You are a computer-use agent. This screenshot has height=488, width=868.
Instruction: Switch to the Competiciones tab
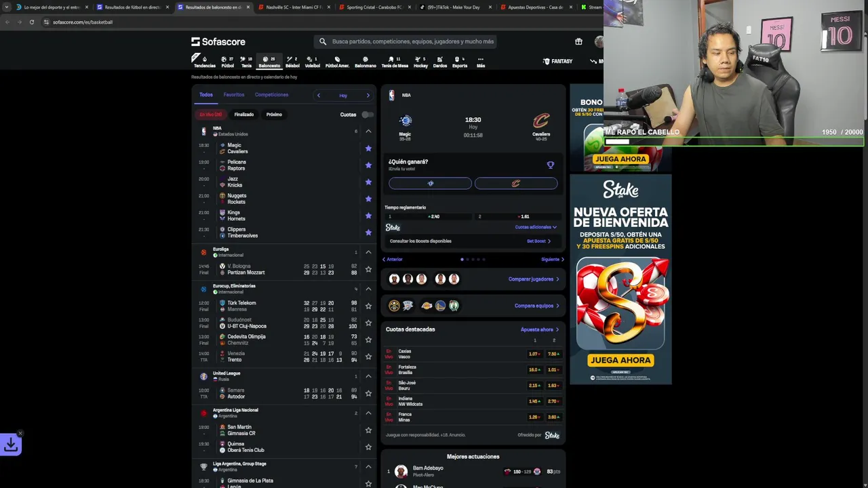point(271,95)
